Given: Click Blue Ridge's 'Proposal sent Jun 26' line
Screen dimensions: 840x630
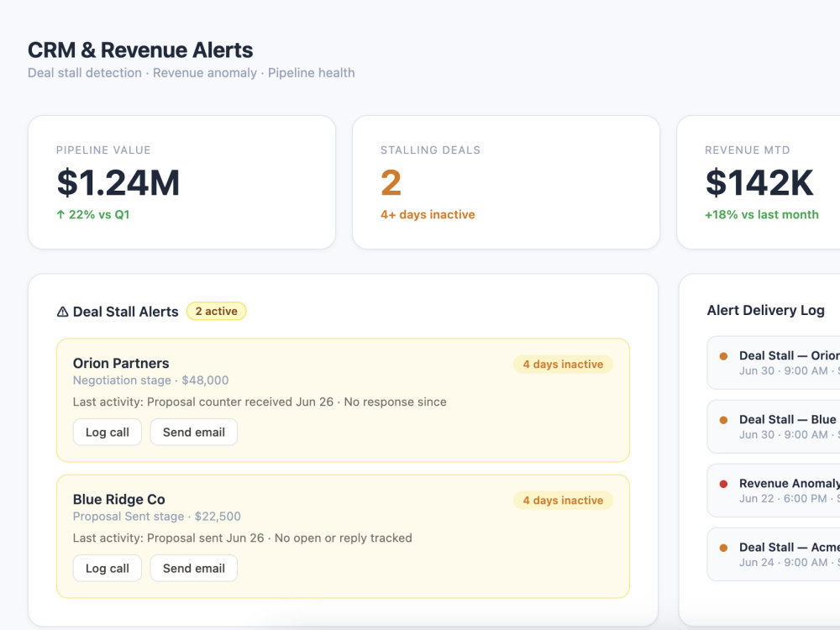Looking at the screenshot, I should pyautogui.click(x=243, y=538).
